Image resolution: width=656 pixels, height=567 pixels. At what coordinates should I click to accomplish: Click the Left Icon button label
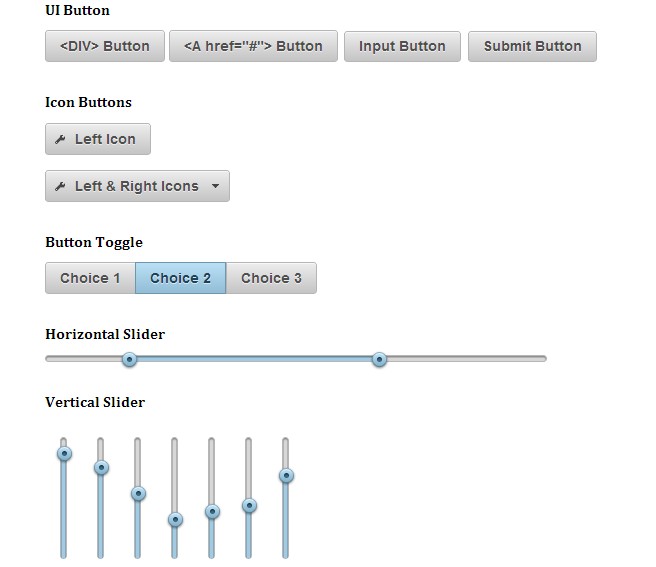tap(105, 140)
